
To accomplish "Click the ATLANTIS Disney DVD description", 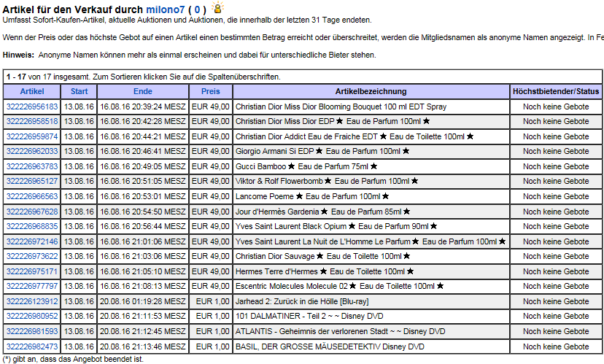I will click(340, 332).
